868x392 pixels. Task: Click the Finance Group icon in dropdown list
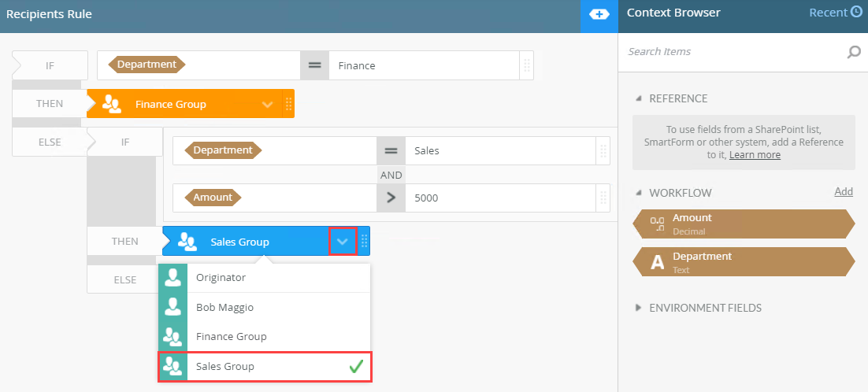[x=172, y=337]
